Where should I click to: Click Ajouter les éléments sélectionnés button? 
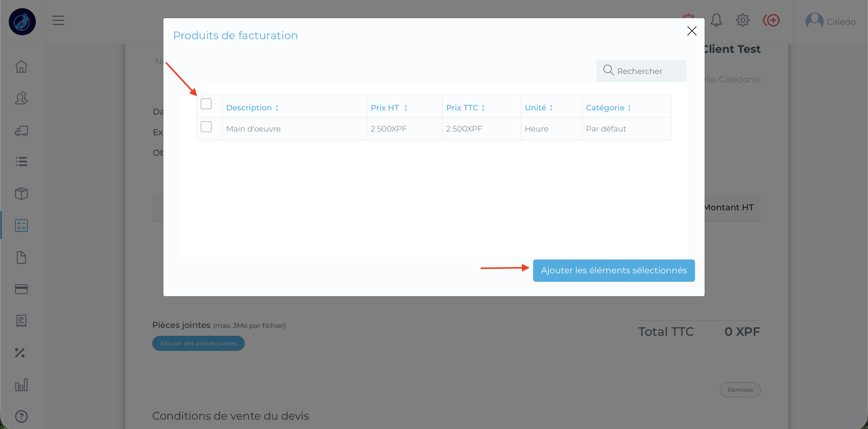point(614,271)
